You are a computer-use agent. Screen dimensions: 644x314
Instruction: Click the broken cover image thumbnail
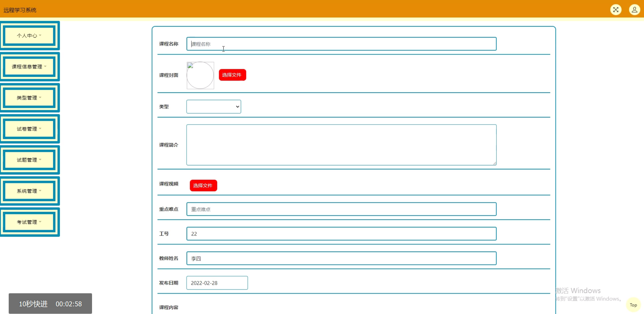[200, 75]
